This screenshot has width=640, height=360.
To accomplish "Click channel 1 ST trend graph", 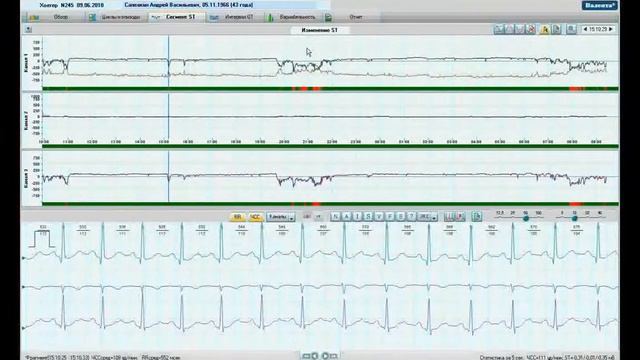I will tap(330, 61).
